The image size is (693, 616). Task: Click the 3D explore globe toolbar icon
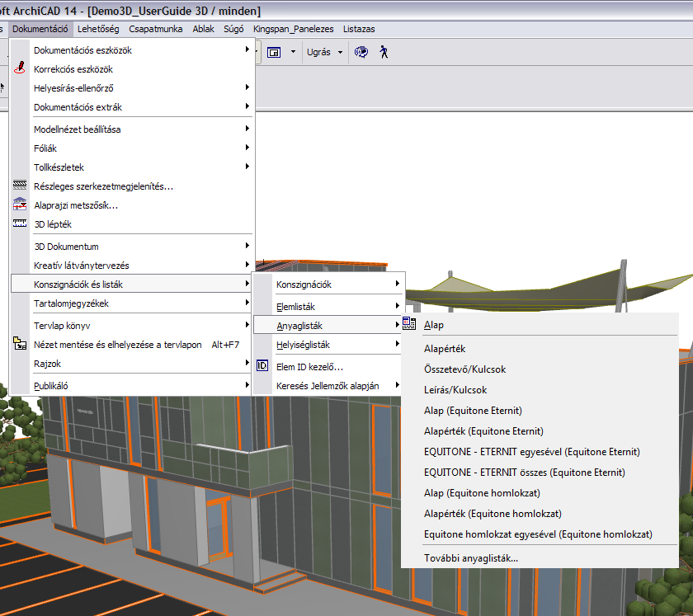tap(361, 52)
